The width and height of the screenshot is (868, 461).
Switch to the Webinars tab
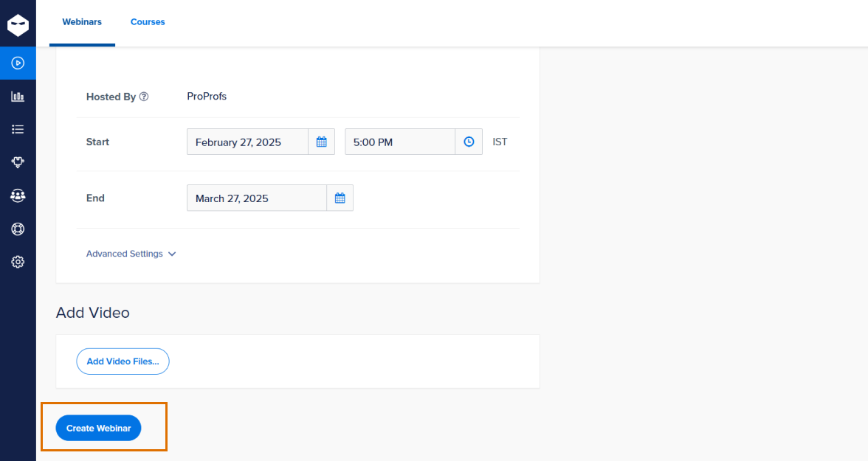(x=82, y=22)
